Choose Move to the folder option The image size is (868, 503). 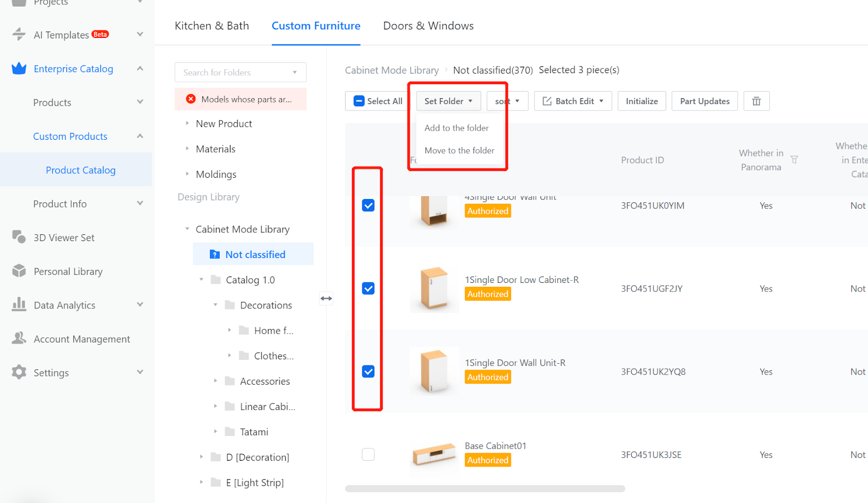(x=459, y=151)
